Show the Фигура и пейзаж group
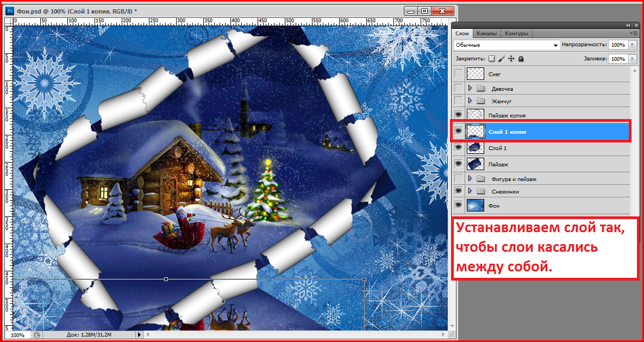 tap(458, 179)
